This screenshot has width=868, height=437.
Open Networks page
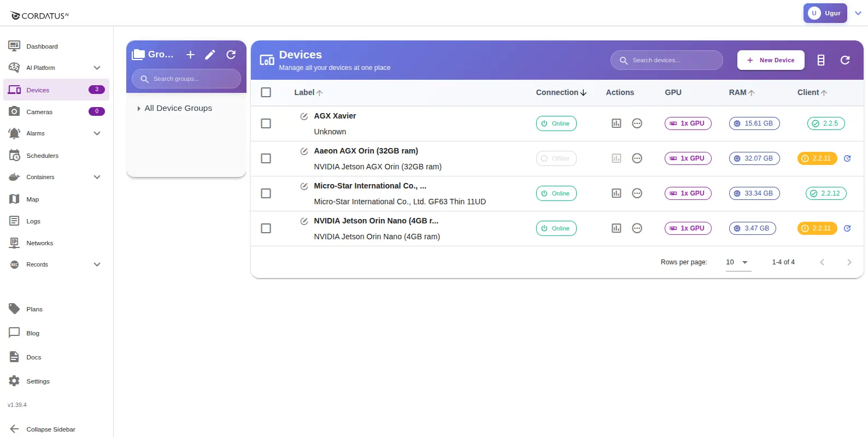tap(56, 243)
